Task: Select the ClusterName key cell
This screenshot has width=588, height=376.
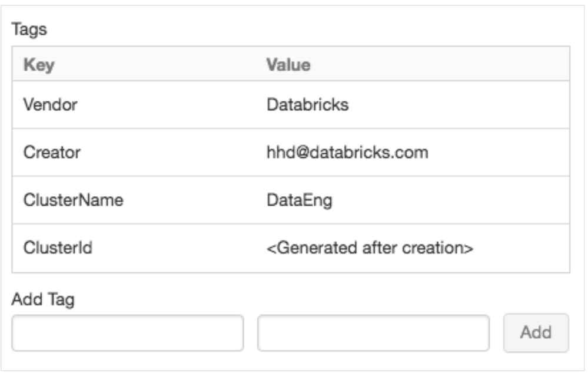Action: point(74,200)
